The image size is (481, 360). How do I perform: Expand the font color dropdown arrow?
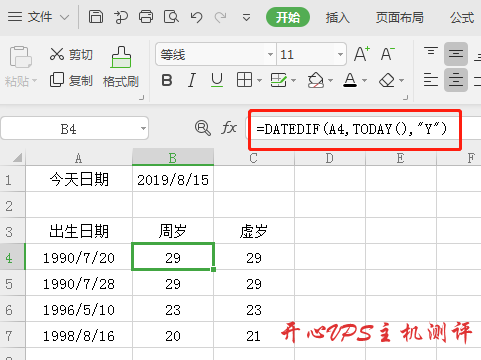[x=365, y=80]
